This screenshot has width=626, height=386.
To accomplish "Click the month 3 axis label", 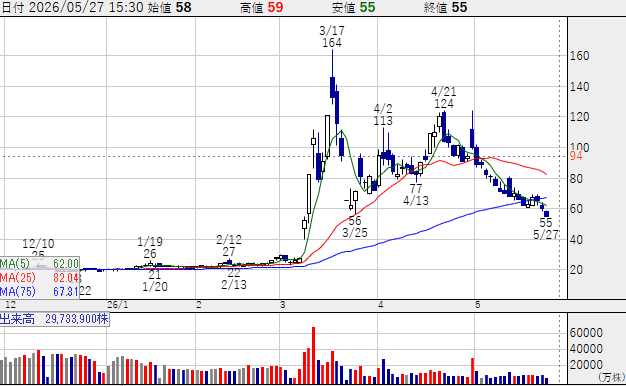I will tap(283, 305).
